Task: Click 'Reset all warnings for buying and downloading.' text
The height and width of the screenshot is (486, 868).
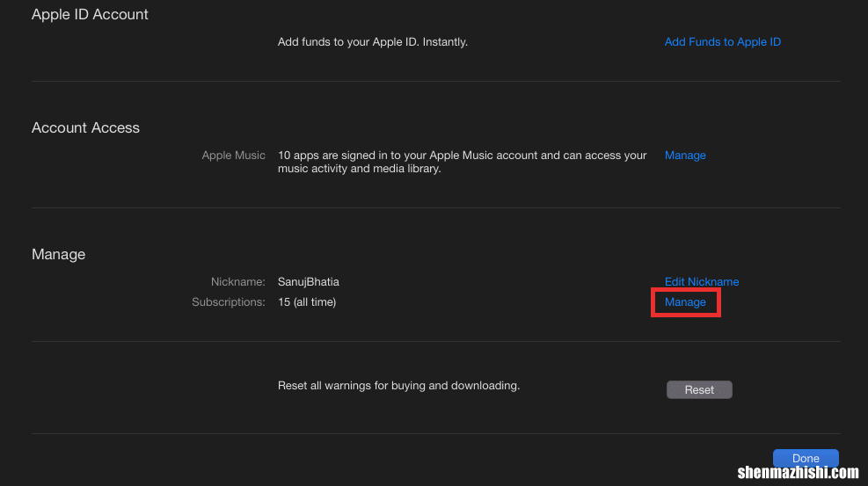Action: coord(398,385)
